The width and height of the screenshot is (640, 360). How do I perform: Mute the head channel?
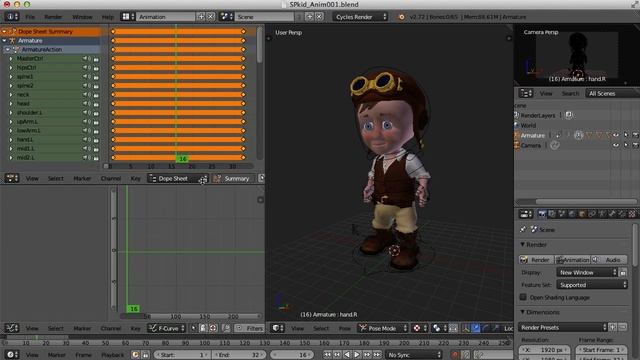[x=87, y=104]
